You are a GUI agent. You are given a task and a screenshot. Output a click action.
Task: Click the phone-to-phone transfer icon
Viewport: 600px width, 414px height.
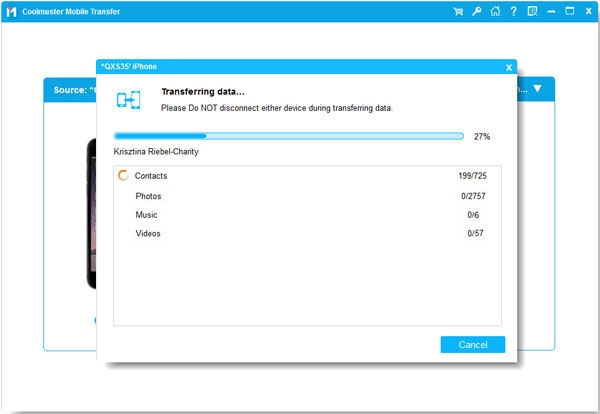(x=129, y=100)
